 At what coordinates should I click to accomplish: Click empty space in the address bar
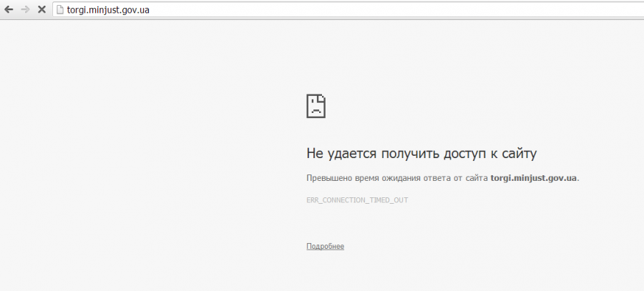[x=394, y=10]
